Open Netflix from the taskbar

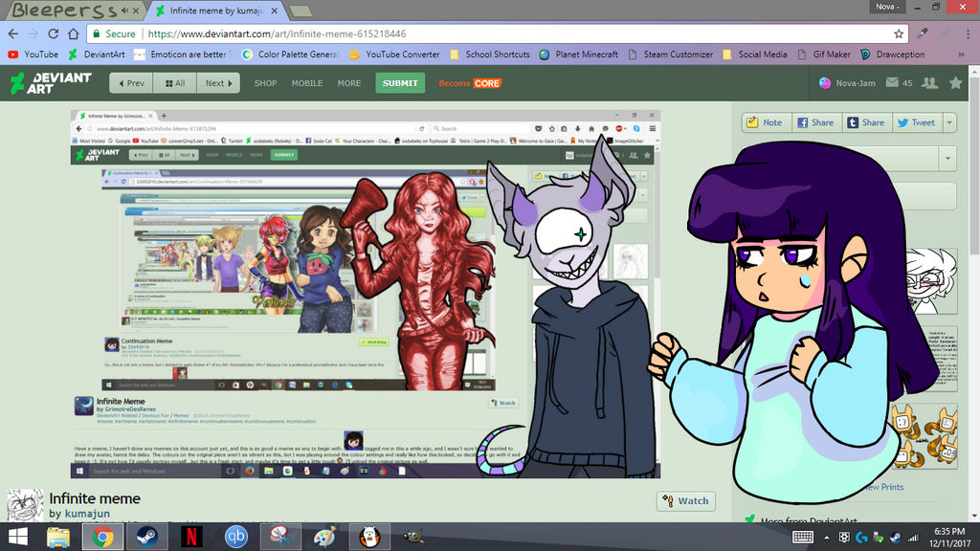[191, 537]
